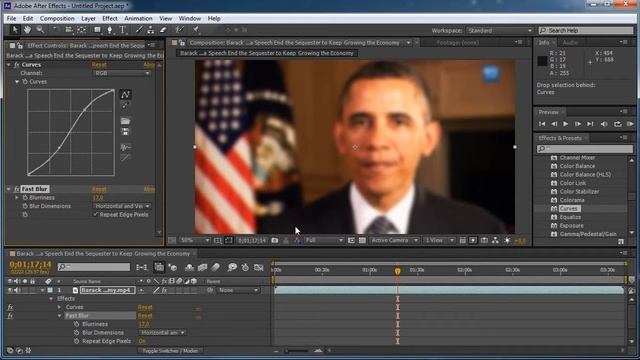
Task: Switch to the Audio tab
Action: click(x=570, y=42)
